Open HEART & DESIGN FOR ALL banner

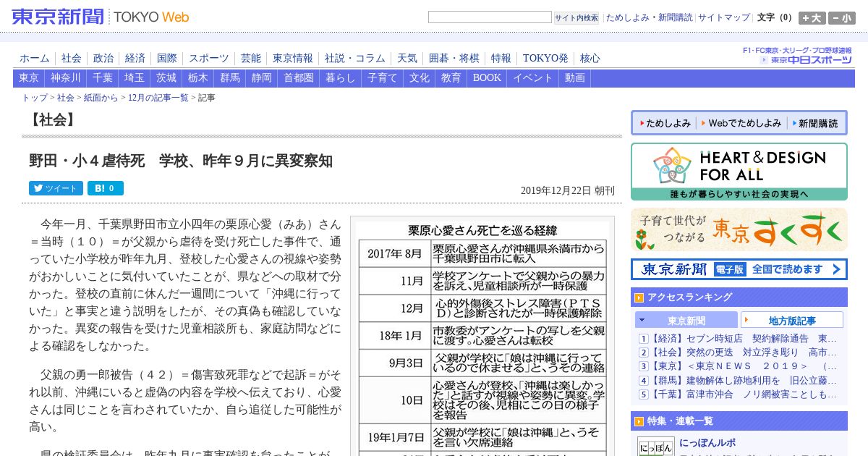click(739, 172)
